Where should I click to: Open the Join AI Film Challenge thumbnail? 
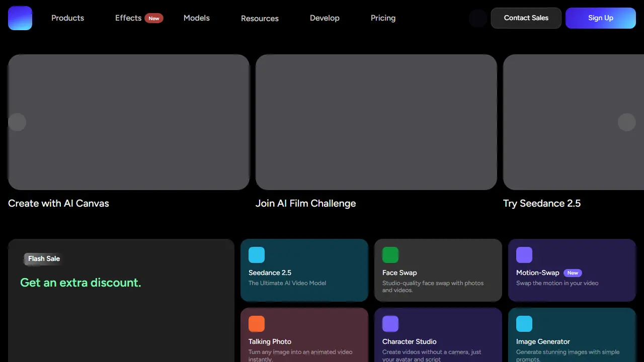(376, 122)
